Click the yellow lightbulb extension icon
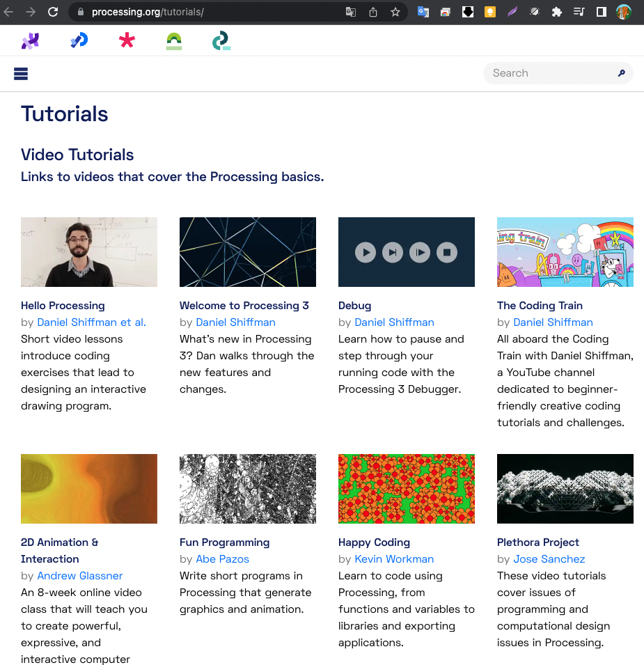 click(x=490, y=12)
